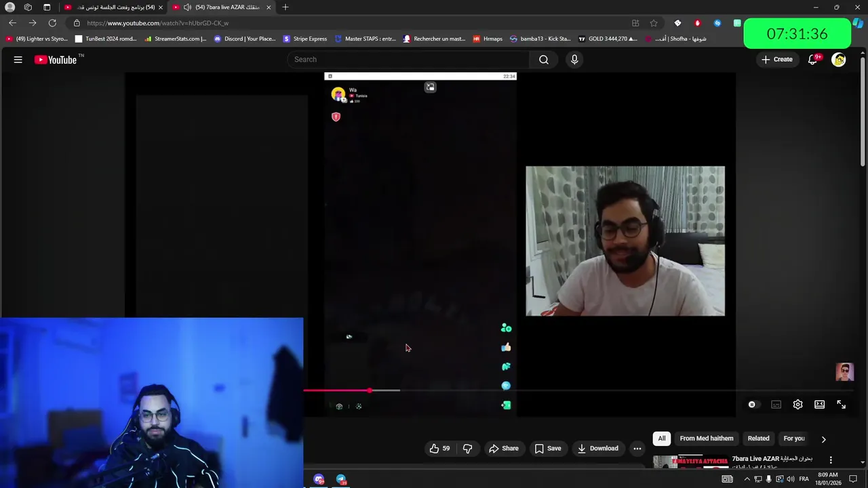Mute the 7bara live AZAR tab audio
Image resolution: width=868 pixels, height=488 pixels.
pos(187,7)
